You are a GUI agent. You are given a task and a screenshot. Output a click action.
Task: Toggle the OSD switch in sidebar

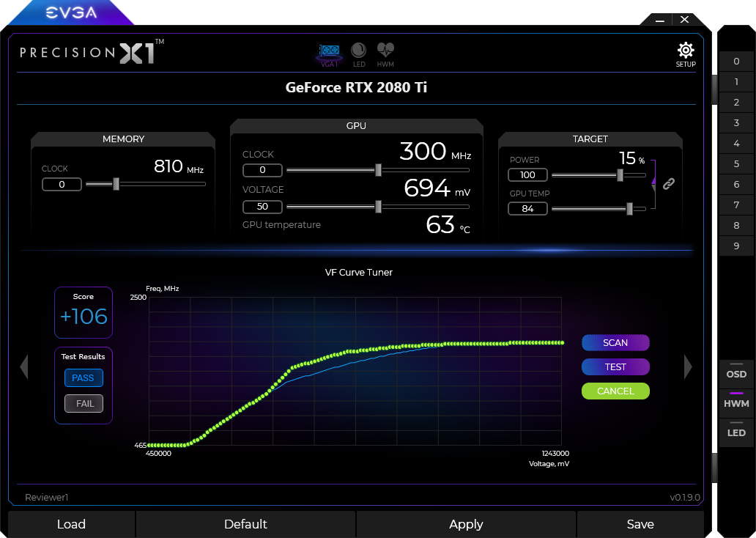[736, 374]
